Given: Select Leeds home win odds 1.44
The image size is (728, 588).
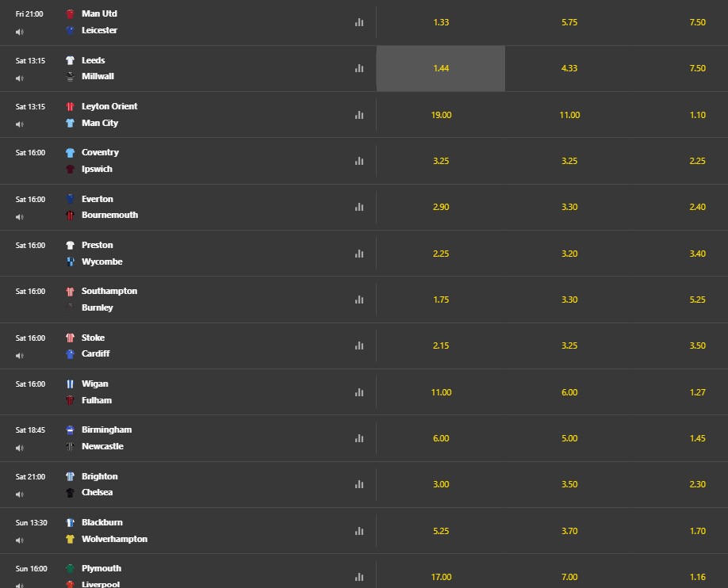Looking at the screenshot, I should 441,68.
